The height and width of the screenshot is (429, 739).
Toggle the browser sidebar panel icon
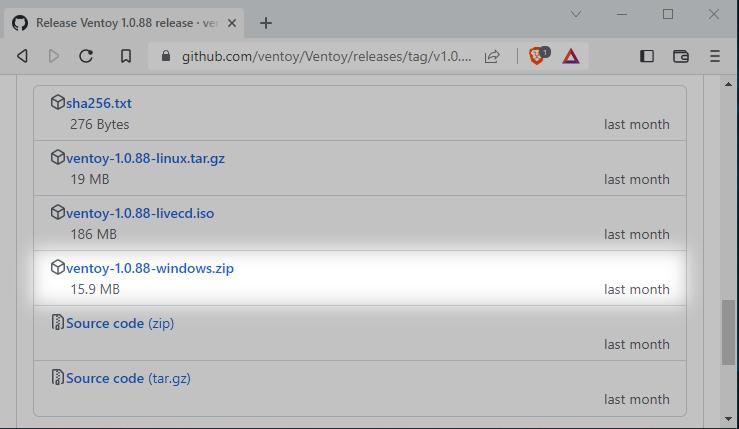point(647,56)
